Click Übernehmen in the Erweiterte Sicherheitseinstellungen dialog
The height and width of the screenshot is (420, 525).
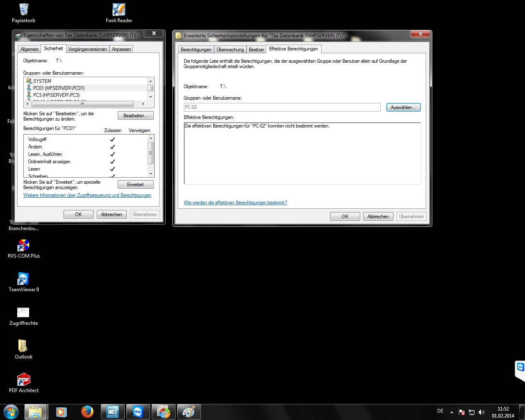(411, 217)
